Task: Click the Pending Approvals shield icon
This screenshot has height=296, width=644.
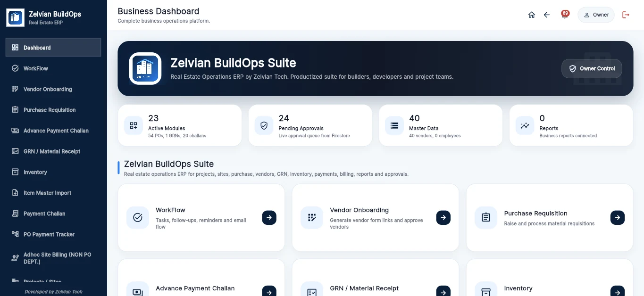Action: [x=264, y=125]
